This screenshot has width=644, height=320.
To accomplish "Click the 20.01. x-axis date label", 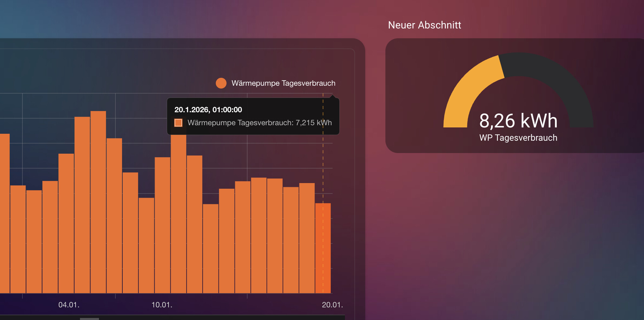I will coord(332,305).
